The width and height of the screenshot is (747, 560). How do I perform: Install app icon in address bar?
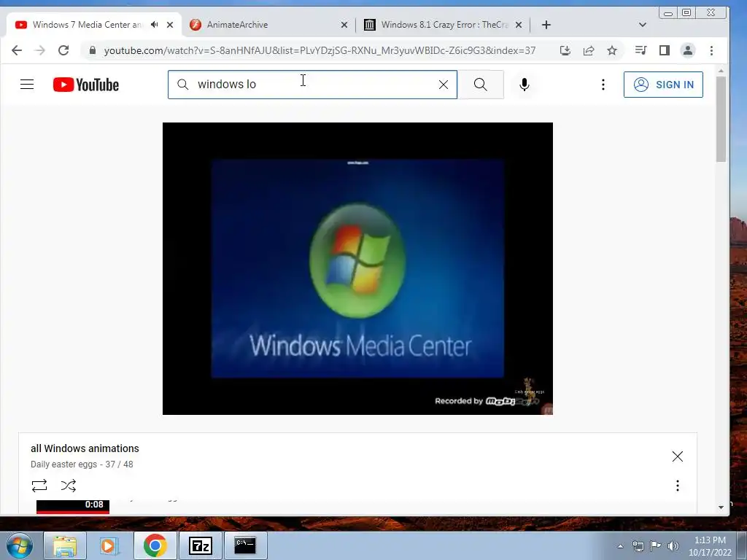coord(565,50)
